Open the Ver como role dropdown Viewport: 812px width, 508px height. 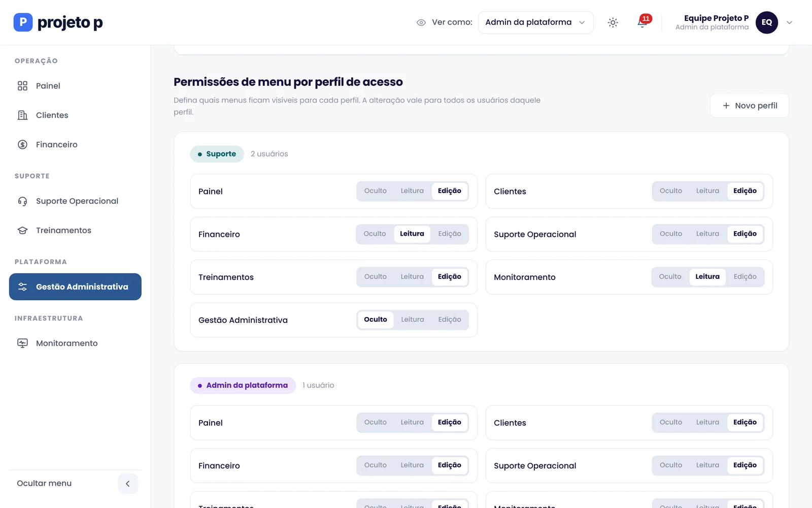[535, 22]
